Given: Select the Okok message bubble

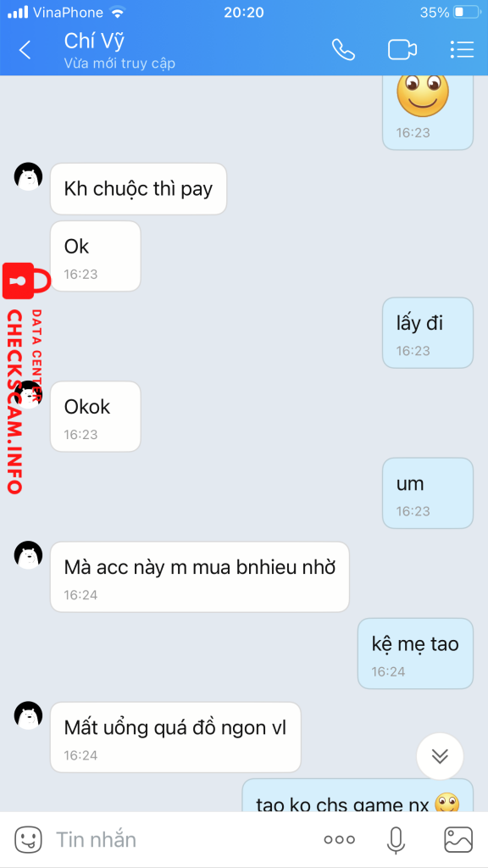Looking at the screenshot, I should 95,416.
